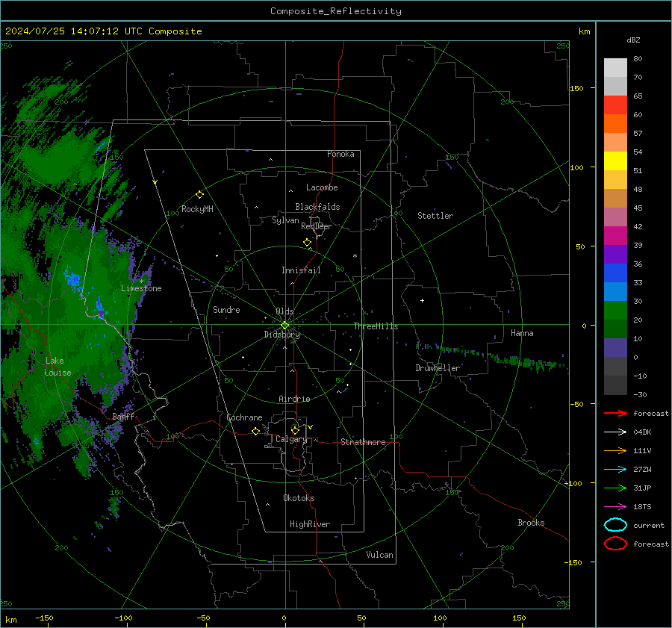The image size is (672, 628).
Task: Click the blue high-reflectivity cell northwest of Limestone
Action: pyautogui.click(x=72, y=279)
